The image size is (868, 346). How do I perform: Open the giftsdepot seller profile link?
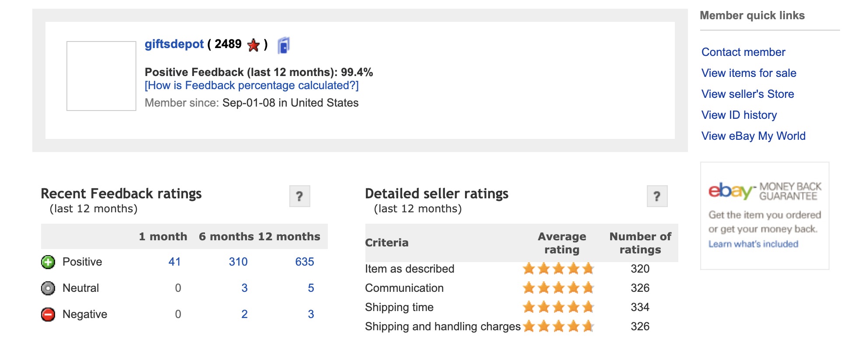(x=174, y=44)
